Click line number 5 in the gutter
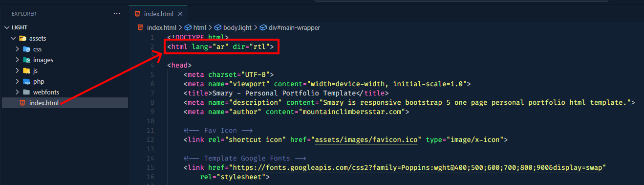 point(152,75)
